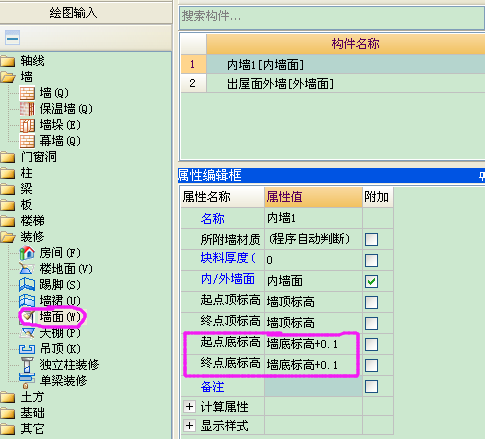Toggle the 所附墙材质 附加 checkbox
485x439 pixels.
pos(371,239)
